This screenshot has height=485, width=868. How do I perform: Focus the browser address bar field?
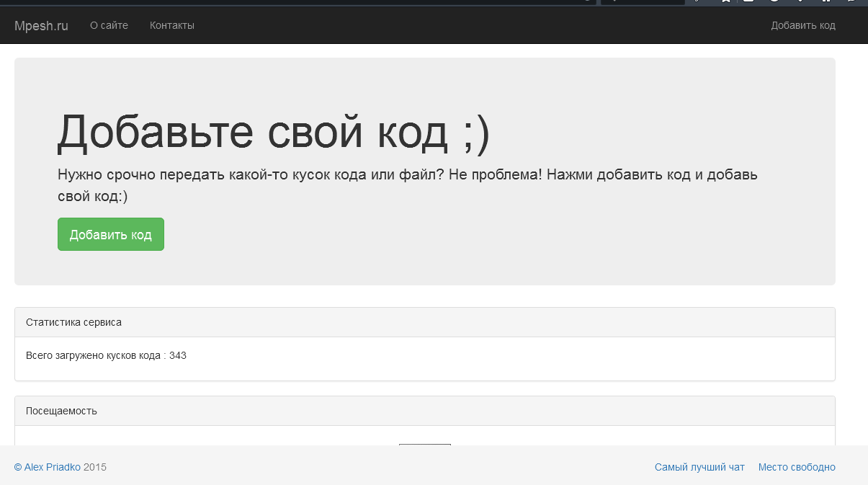point(288,1)
